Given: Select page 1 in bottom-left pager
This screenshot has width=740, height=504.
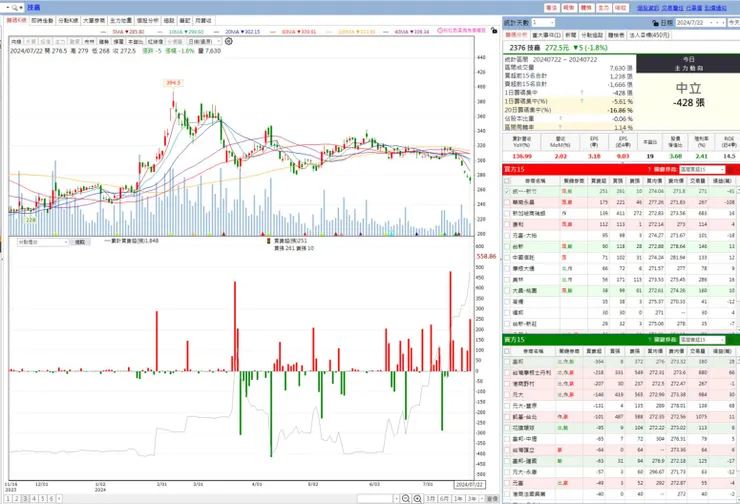Looking at the screenshot, I should point(8,498).
